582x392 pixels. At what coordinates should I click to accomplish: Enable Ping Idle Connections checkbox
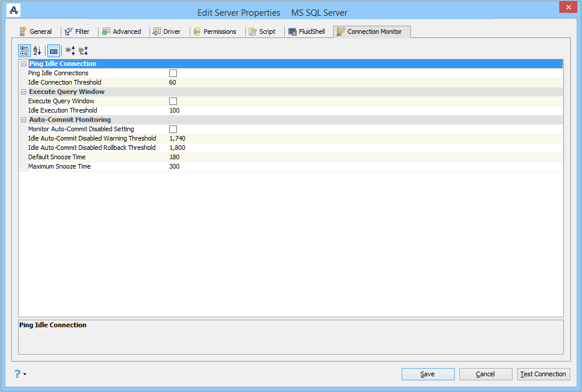point(173,73)
